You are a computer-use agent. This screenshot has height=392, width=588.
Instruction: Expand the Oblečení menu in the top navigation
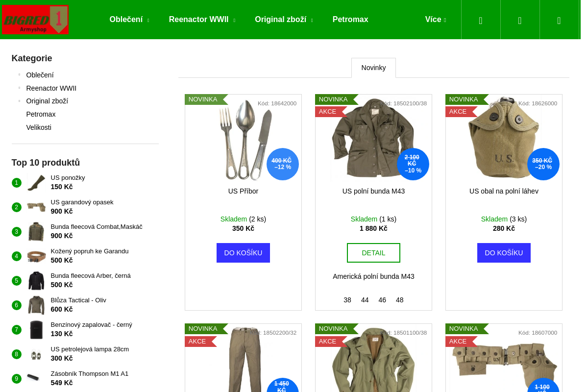coord(129,20)
